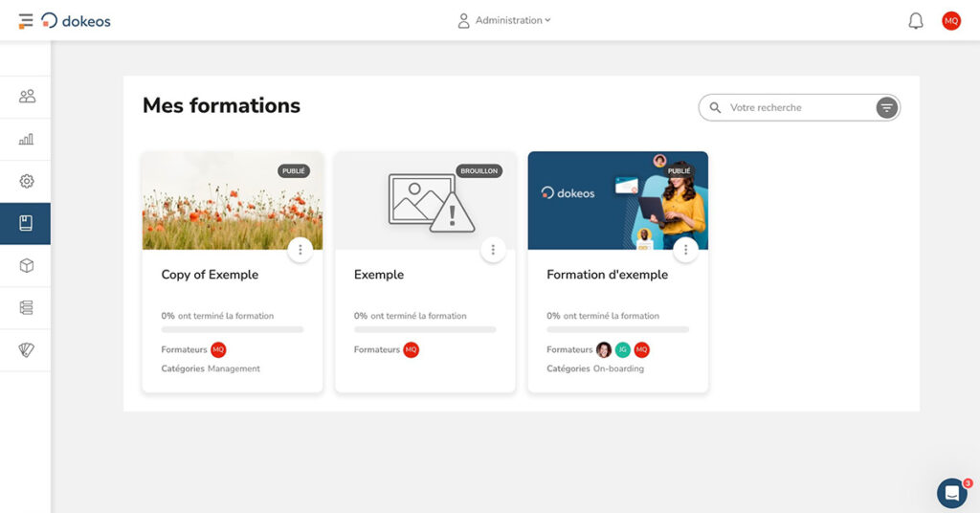The width and height of the screenshot is (980, 513).
Task: Open the bar chart reports icon
Action: coord(27,139)
